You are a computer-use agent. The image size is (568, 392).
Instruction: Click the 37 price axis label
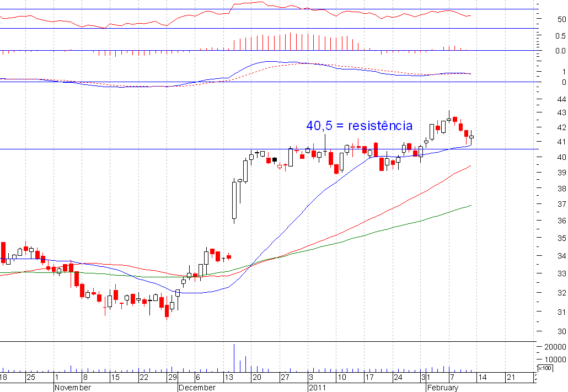coord(561,205)
